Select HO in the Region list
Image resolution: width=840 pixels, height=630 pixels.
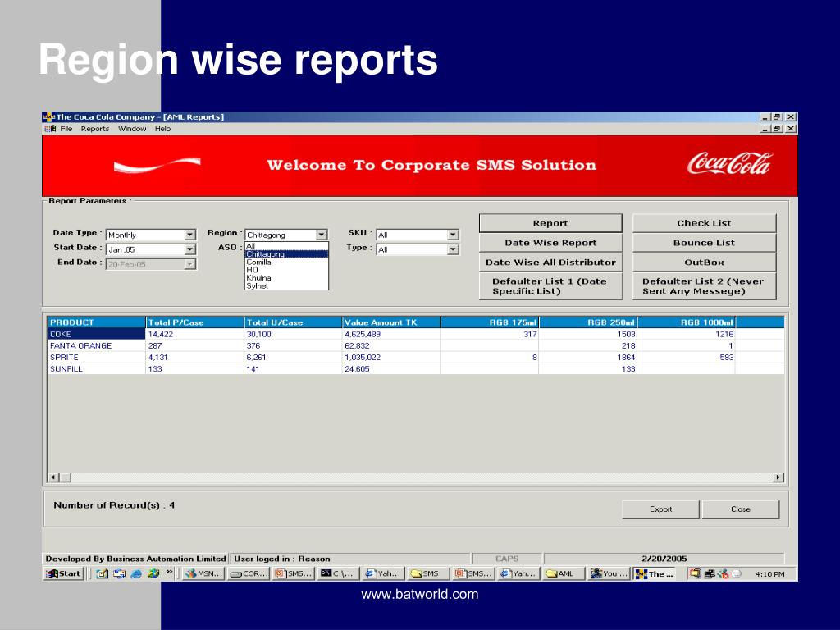[x=286, y=270]
